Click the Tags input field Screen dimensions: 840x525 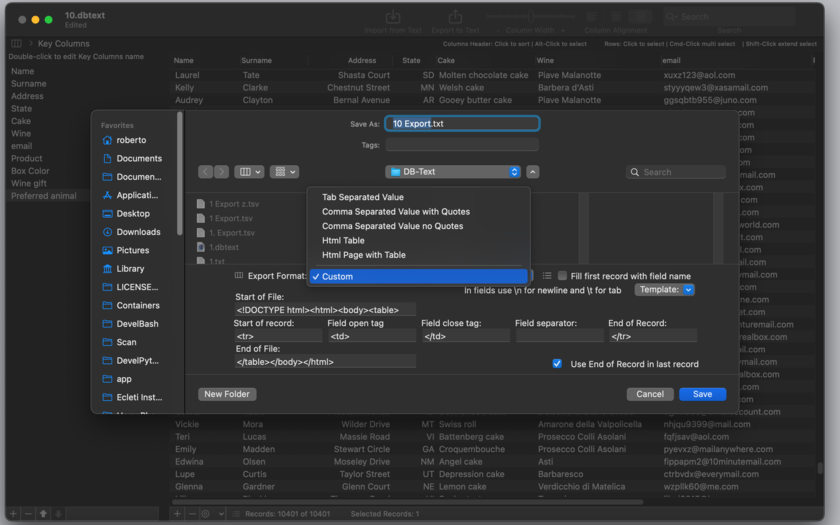[462, 145]
